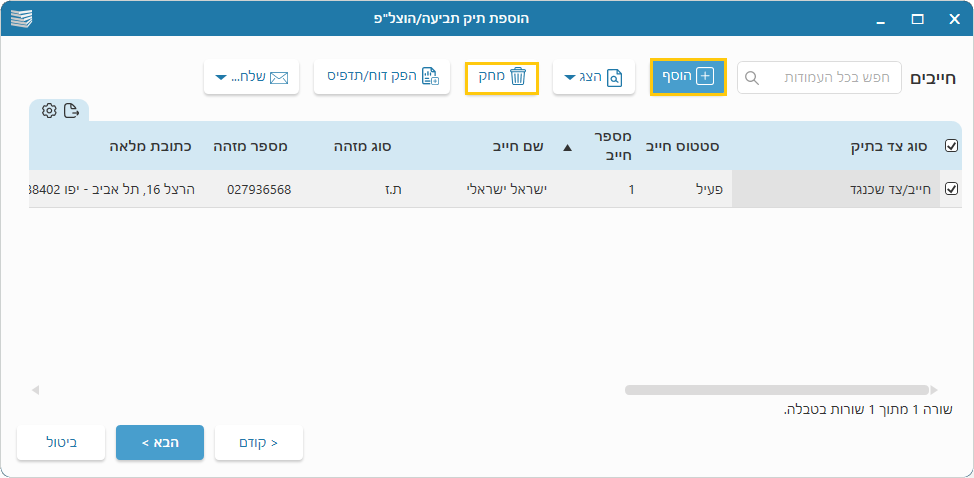Viewport: 974px width, 478px height.
Task: Click the export table icon beside the gear
Action: point(71,111)
